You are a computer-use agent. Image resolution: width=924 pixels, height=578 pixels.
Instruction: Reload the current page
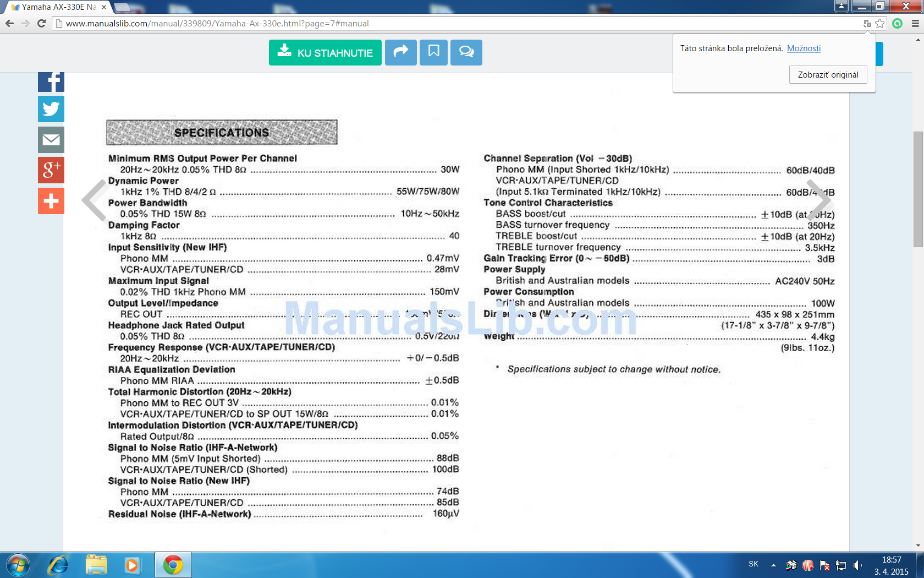41,24
